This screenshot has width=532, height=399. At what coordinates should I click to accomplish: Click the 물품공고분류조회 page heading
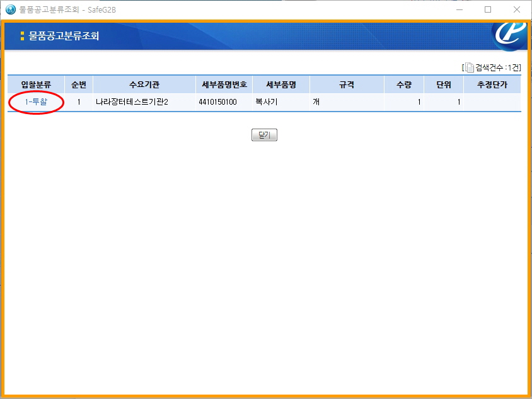tap(64, 36)
